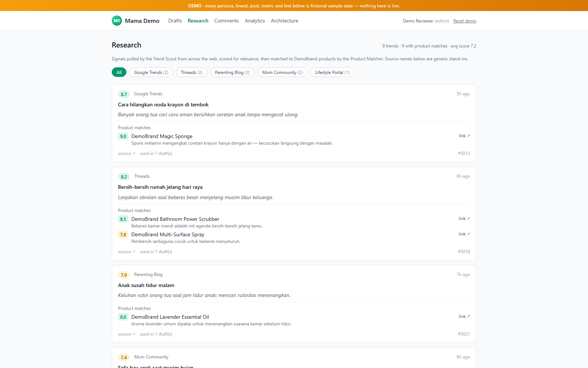Click the 7.4 Mom Community score badge
588x368 pixels.
[x=124, y=357]
